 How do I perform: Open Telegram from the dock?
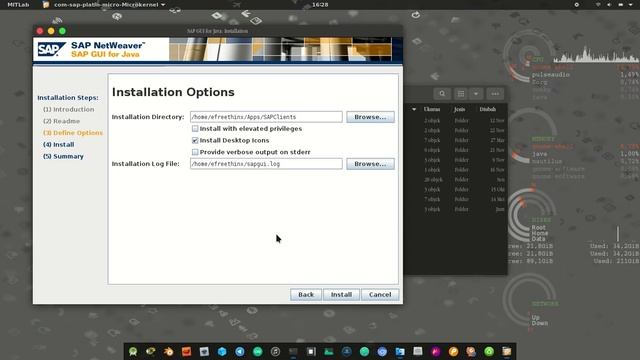pyautogui.click(x=240, y=351)
